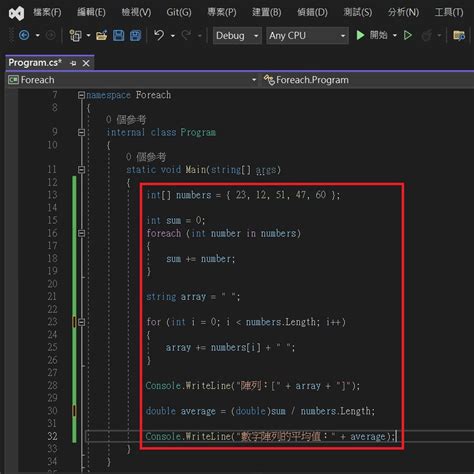This screenshot has height=474, width=474.
Task: Collapse the foreach loop block at line 16
Action: 81,233
